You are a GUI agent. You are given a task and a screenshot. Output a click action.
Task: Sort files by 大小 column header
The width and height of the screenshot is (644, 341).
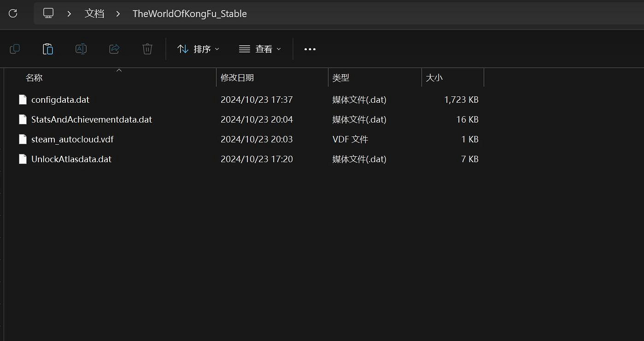[434, 78]
